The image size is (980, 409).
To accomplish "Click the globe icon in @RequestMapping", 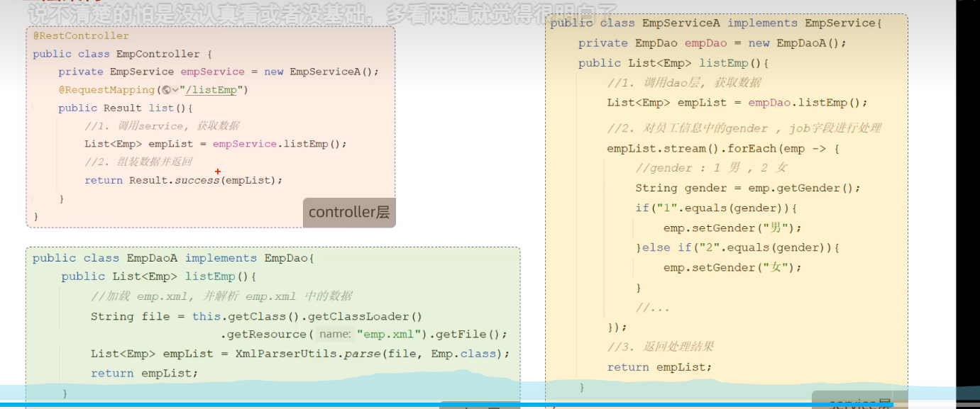I will 165,90.
